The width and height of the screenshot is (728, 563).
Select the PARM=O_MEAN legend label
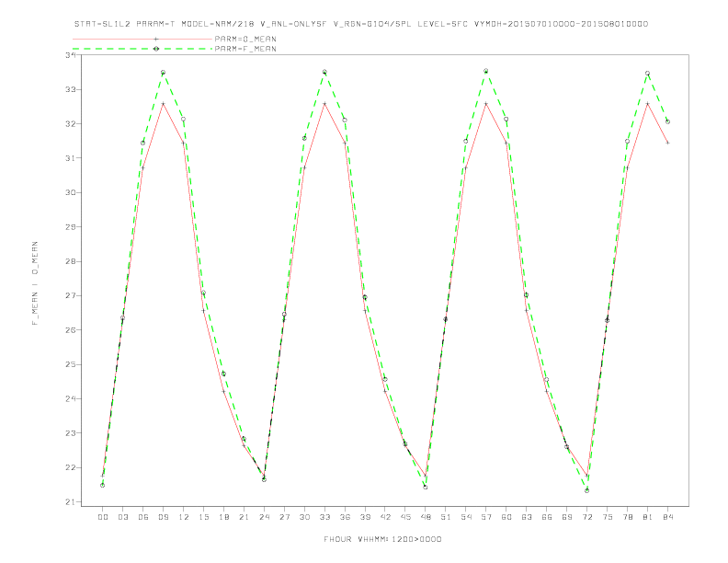click(x=245, y=39)
